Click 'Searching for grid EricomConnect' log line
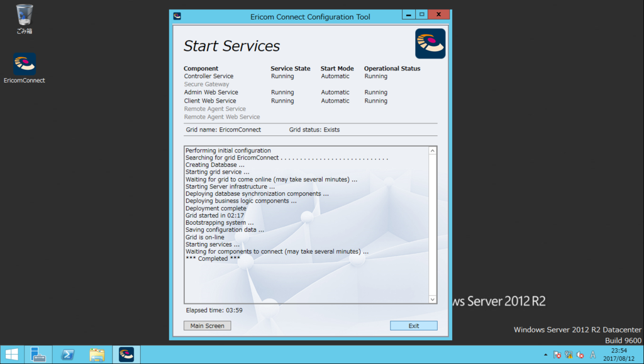Screen dimensions: 644x364 click(232, 158)
